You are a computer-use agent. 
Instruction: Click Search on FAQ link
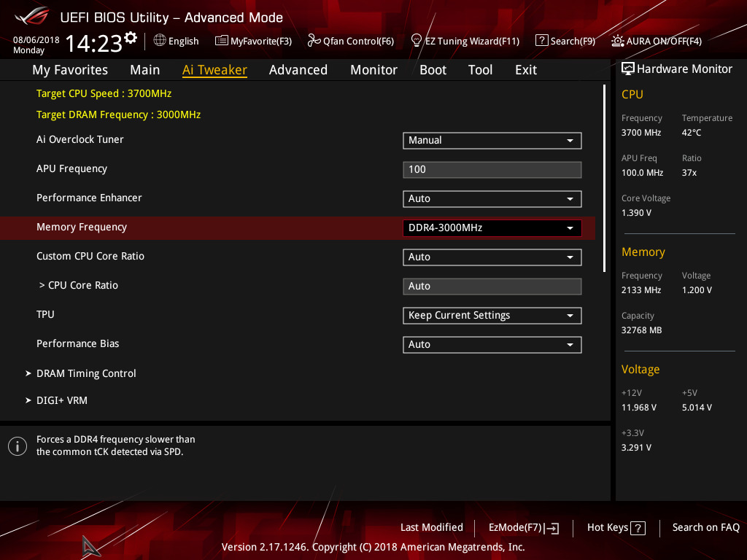[705, 528]
